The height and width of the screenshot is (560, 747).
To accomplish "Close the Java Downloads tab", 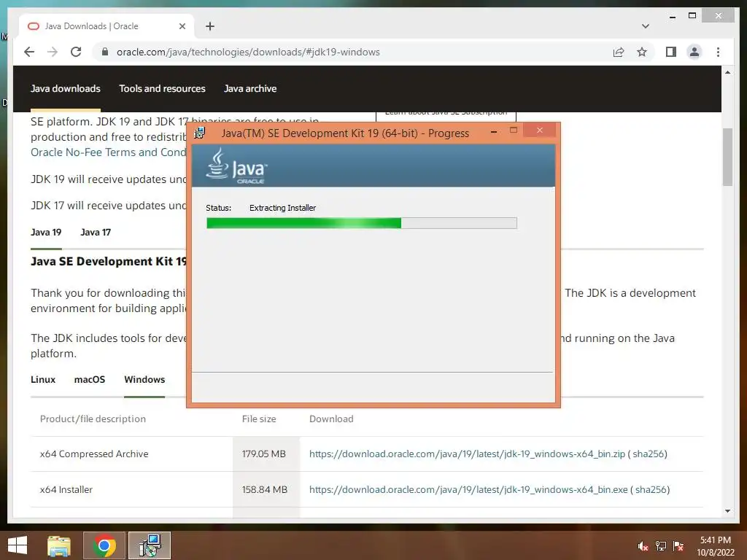I will 182,26.
